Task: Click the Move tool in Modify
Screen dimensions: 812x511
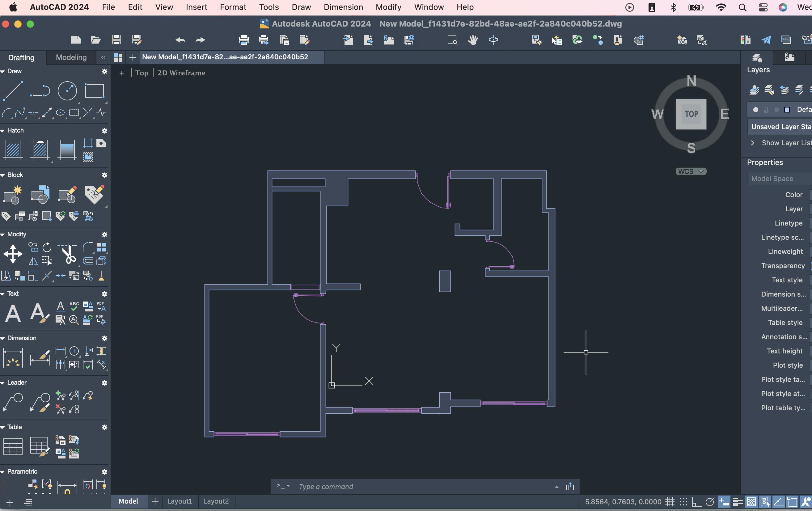Action: (x=13, y=254)
